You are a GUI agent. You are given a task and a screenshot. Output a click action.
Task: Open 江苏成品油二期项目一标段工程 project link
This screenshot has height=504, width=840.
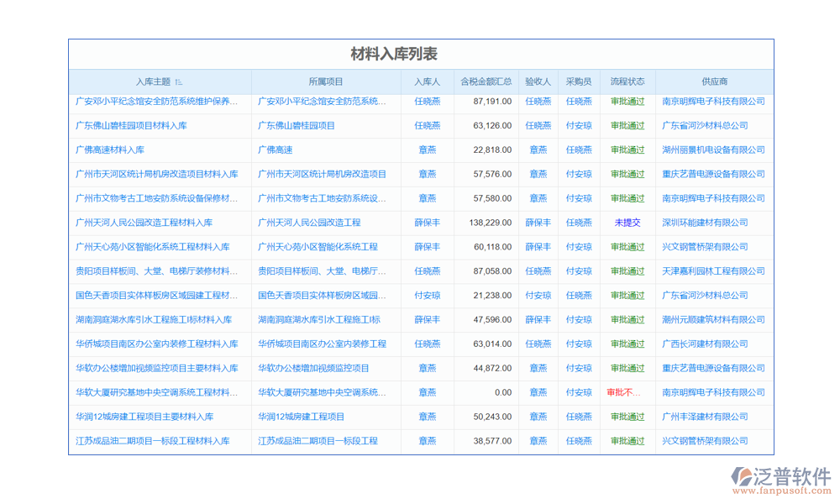point(318,442)
